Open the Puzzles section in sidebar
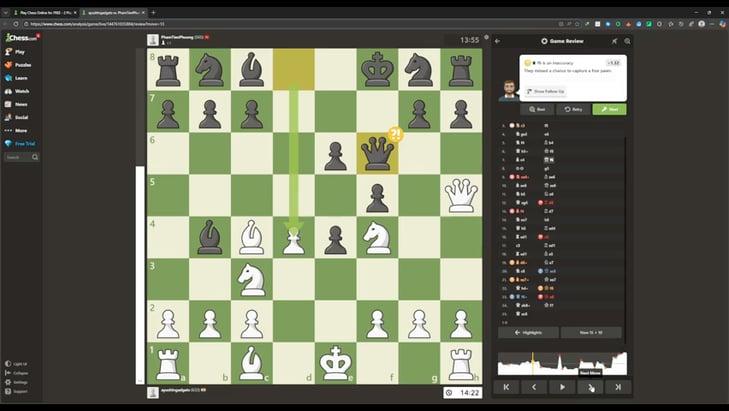 21,64
